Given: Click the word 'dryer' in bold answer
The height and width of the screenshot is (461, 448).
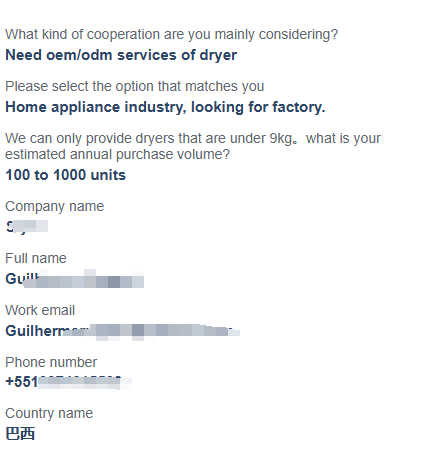Looking at the screenshot, I should (x=218, y=56).
